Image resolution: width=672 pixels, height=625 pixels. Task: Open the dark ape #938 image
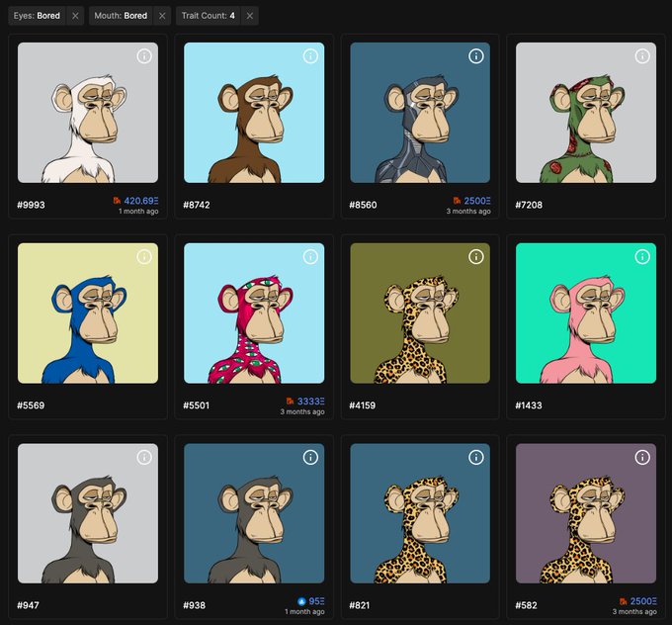254,513
